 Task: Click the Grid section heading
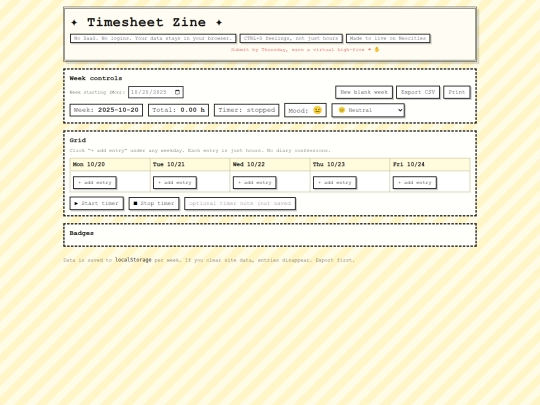(x=78, y=140)
